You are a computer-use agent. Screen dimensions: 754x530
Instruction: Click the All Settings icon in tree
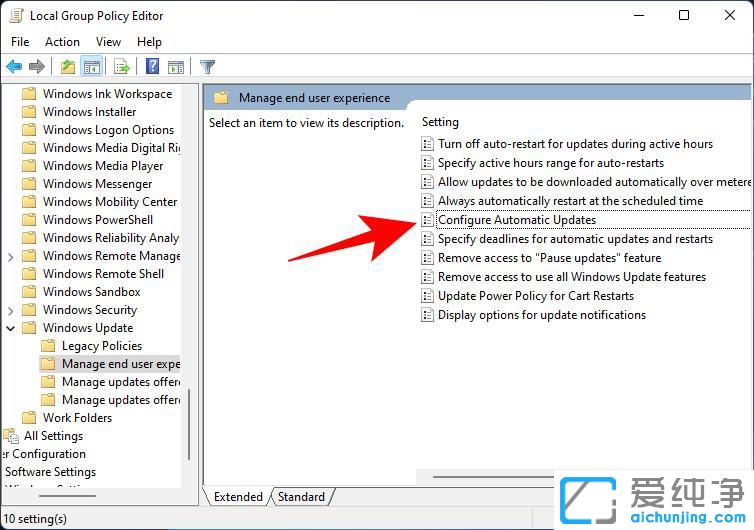(11, 436)
